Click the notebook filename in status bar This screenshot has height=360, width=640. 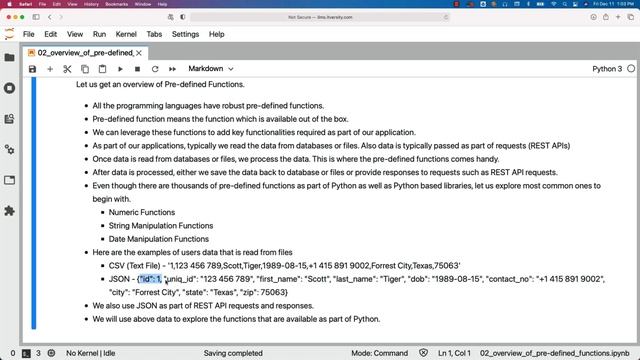[x=555, y=353]
